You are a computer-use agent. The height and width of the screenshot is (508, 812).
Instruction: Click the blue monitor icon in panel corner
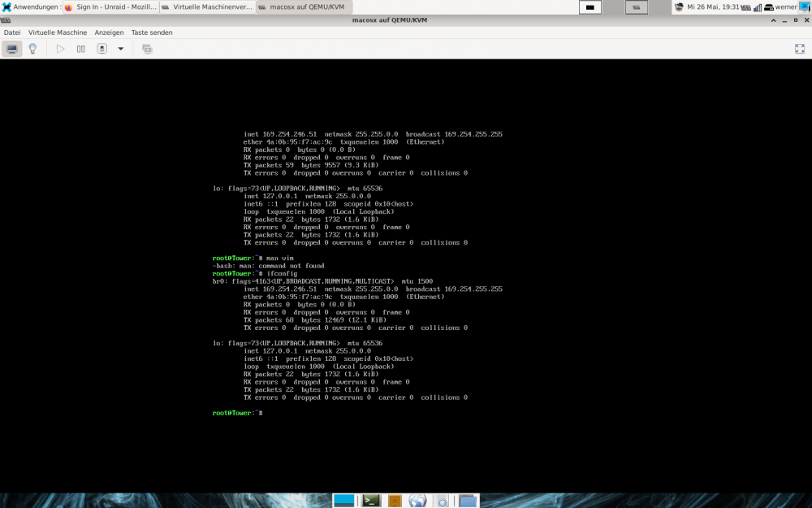tap(804, 7)
